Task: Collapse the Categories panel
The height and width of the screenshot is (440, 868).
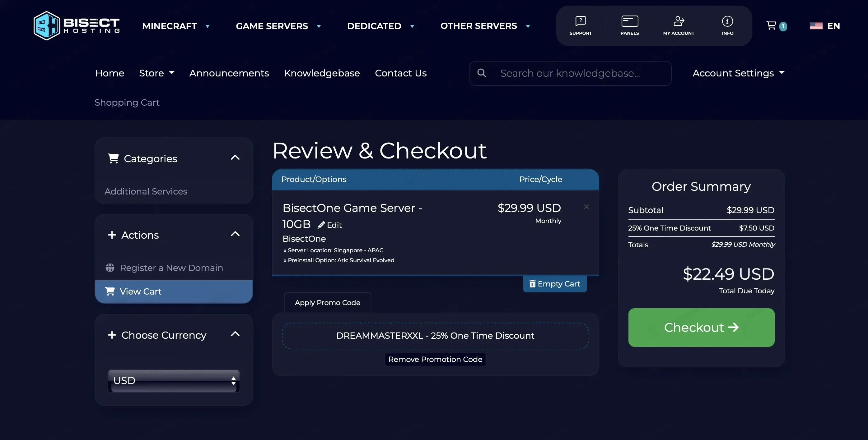Action: click(235, 158)
